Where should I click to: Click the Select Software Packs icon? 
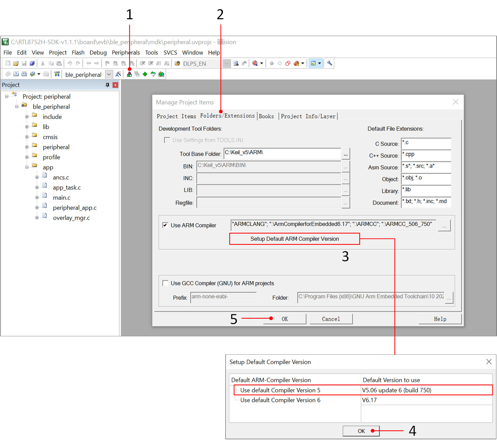click(153, 74)
